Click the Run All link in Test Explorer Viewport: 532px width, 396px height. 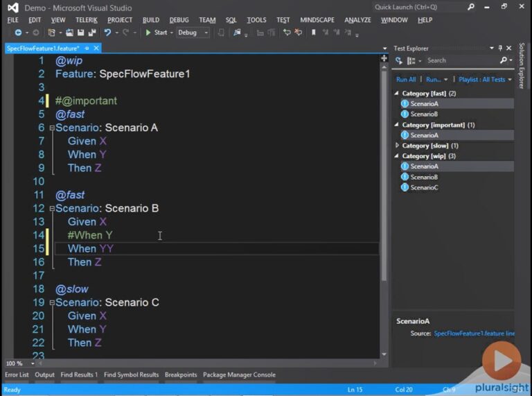(406, 80)
